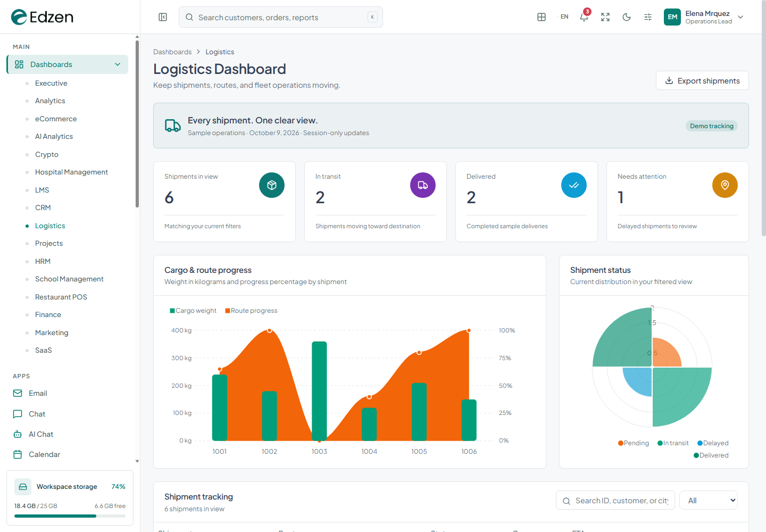This screenshot has height=532, width=766.
Task: Open notifications bell icon
Action: pyautogui.click(x=584, y=17)
